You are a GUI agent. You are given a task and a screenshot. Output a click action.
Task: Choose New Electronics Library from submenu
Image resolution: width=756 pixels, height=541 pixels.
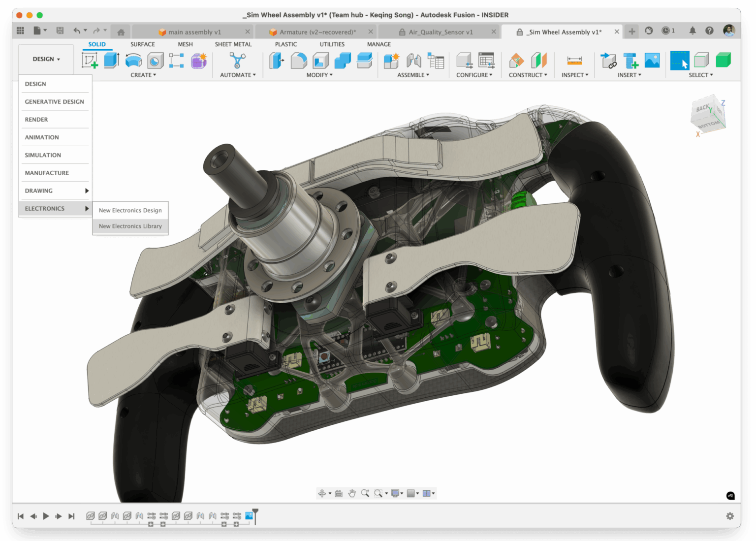coord(130,226)
